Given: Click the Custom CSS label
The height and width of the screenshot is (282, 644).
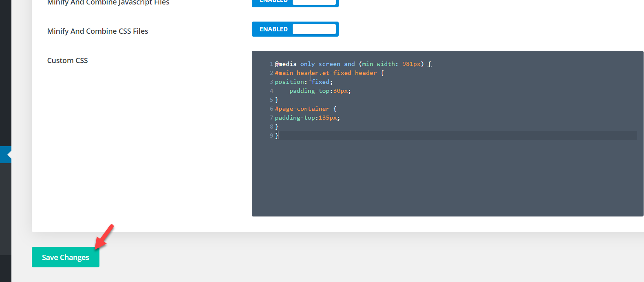Looking at the screenshot, I should (68, 60).
